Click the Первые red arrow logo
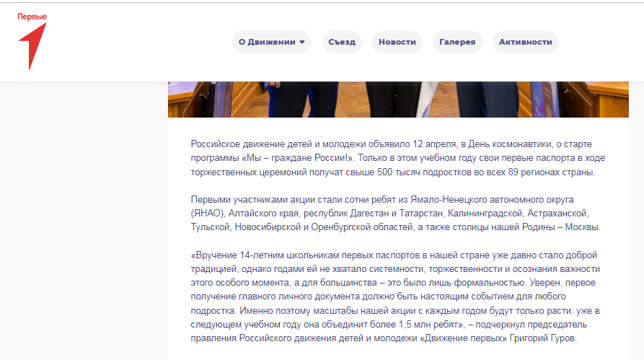The height and width of the screenshot is (360, 644). (32, 41)
